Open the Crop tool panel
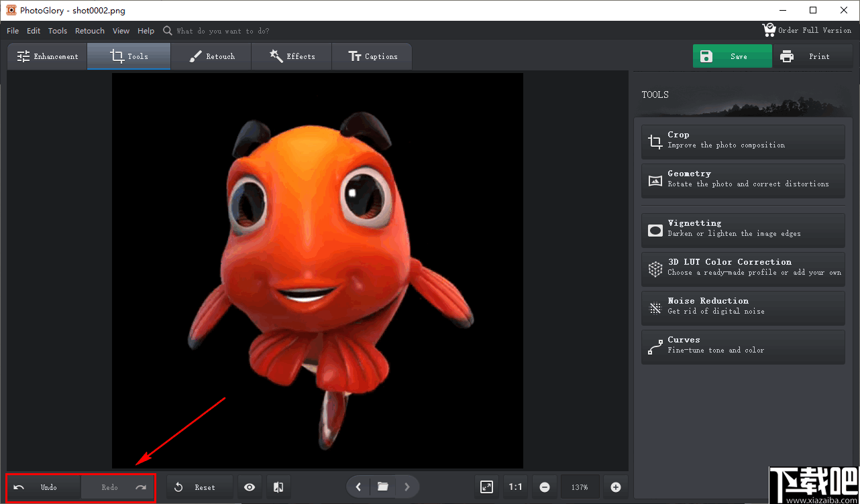 743,140
